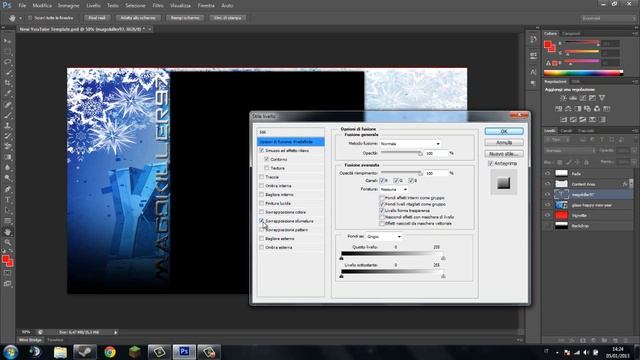This screenshot has height=360, width=640.
Task: Click the foreground color swatch in toolbar
Action: click(x=6, y=260)
